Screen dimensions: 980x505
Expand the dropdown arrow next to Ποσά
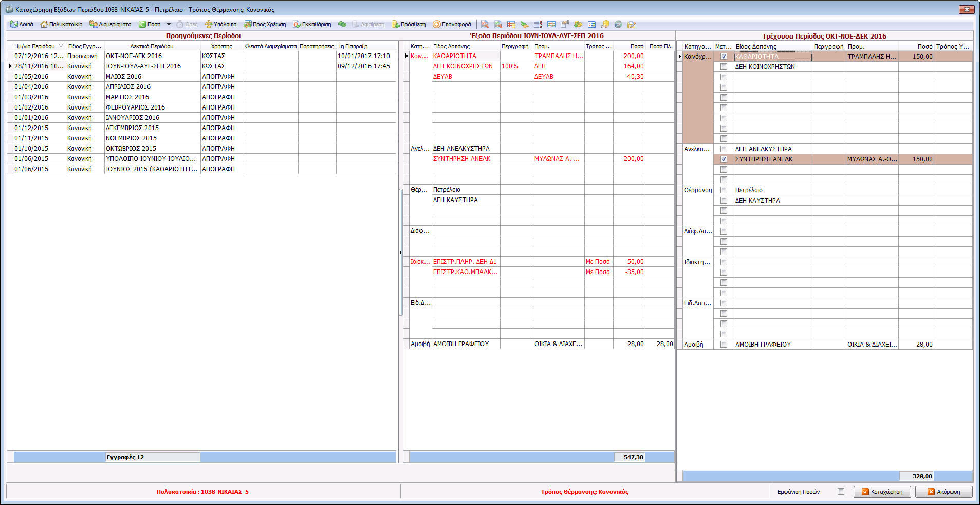[x=169, y=24]
